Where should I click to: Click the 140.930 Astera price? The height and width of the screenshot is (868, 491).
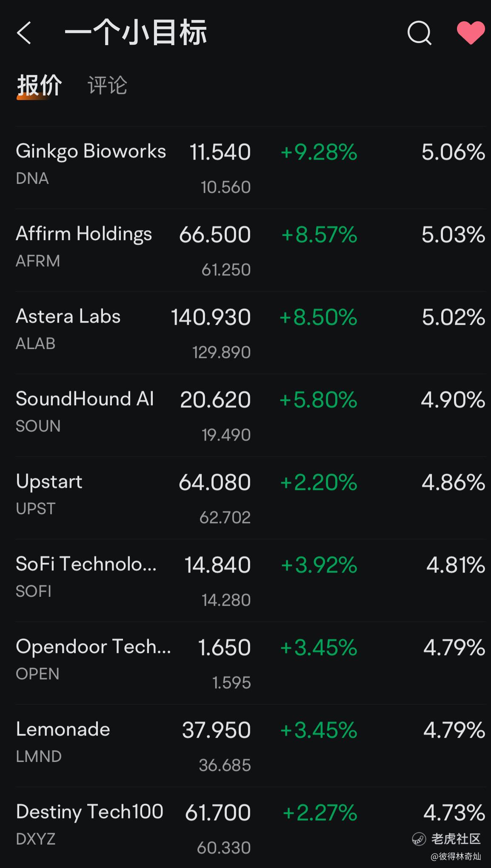[x=211, y=318]
